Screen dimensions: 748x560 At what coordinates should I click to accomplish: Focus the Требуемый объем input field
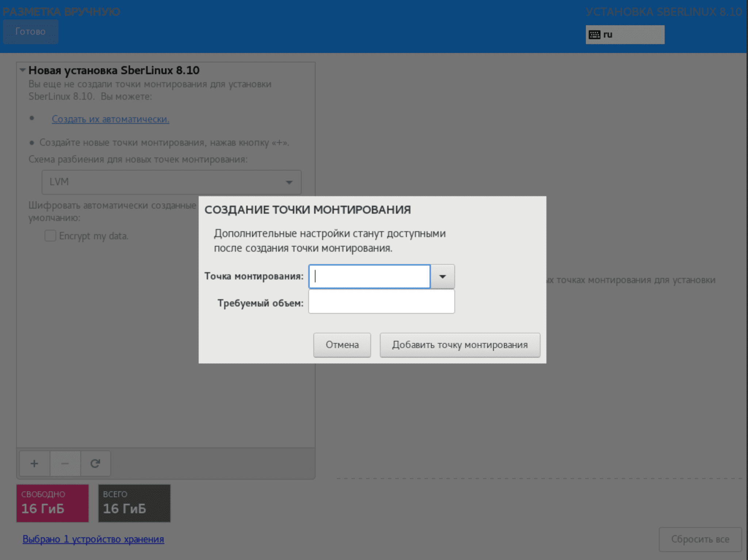(382, 302)
